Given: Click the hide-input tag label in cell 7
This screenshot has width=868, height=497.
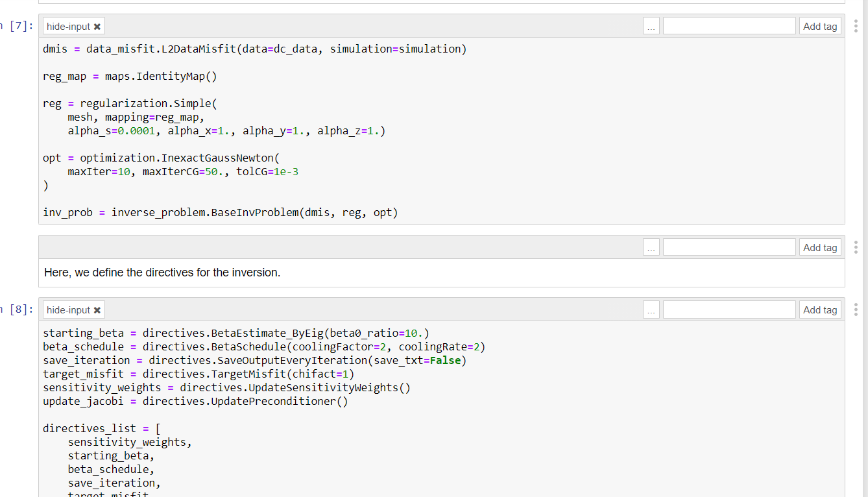Looking at the screenshot, I should pyautogui.click(x=68, y=27).
